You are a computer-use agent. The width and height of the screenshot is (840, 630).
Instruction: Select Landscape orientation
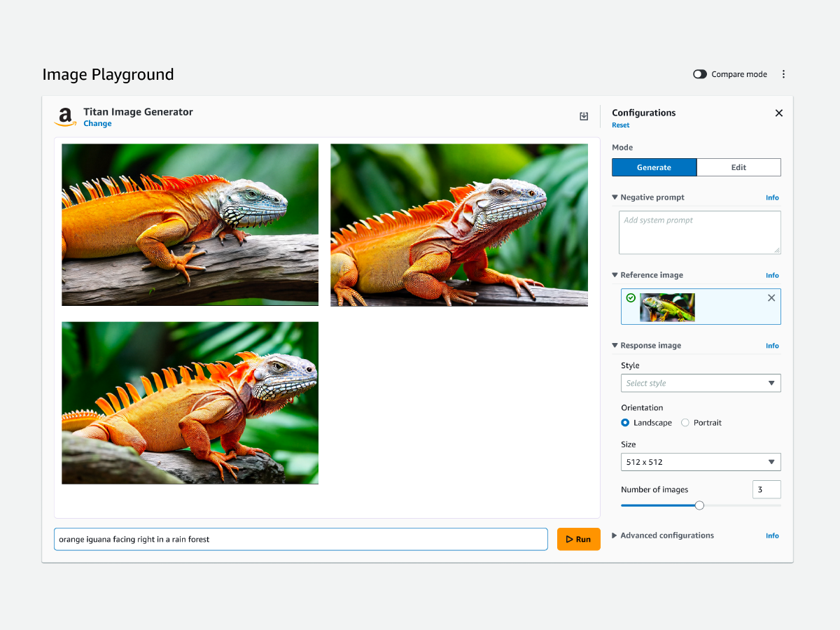[625, 423]
